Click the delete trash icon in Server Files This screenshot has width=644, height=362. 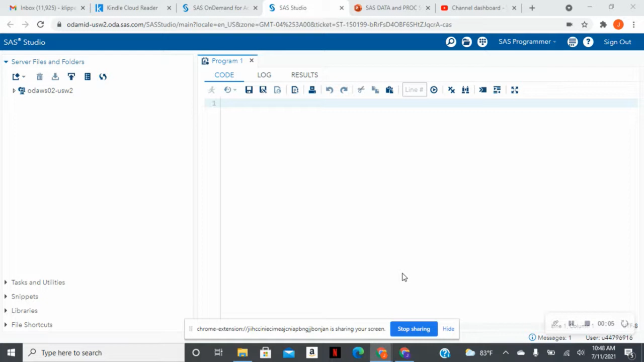(40, 76)
